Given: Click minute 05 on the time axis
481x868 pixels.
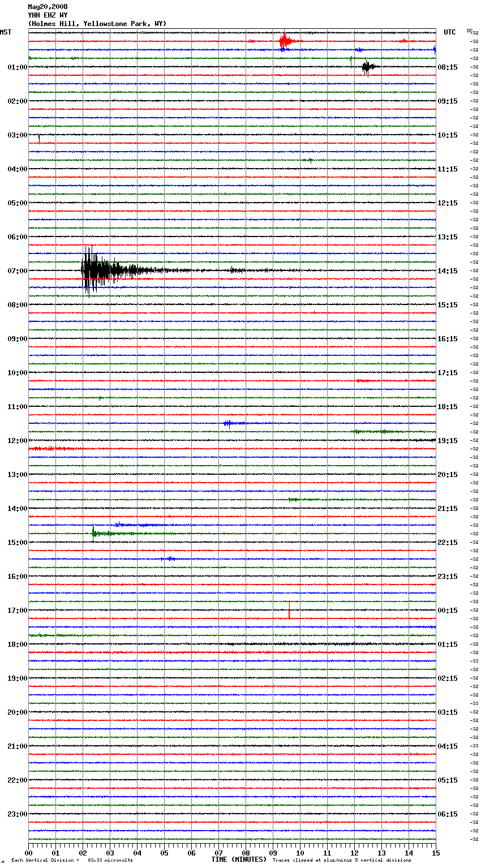Looking at the screenshot, I should [165, 853].
